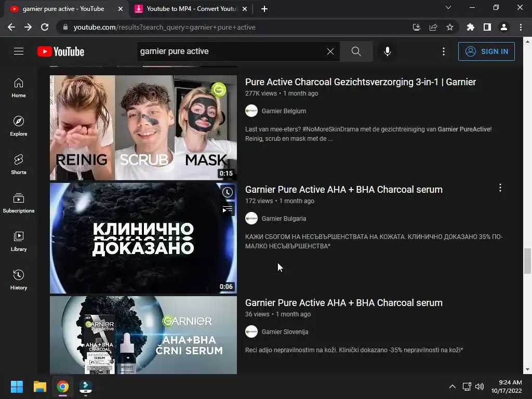The height and width of the screenshot is (399, 532).
Task: Click Chrome icon in taskbar
Action: pos(63,387)
